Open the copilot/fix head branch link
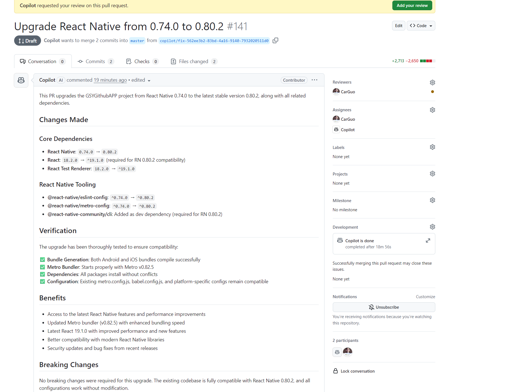 click(214, 41)
